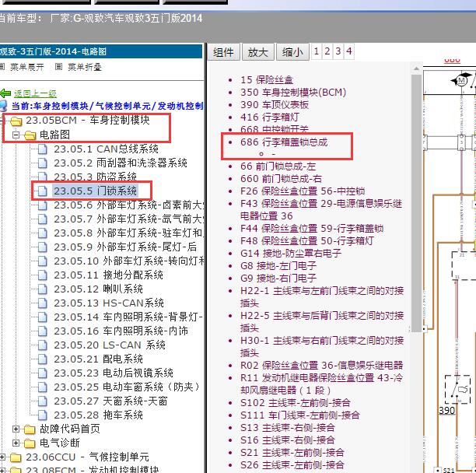
Task: Select G8 接地-左门电子
Action: 278,266
